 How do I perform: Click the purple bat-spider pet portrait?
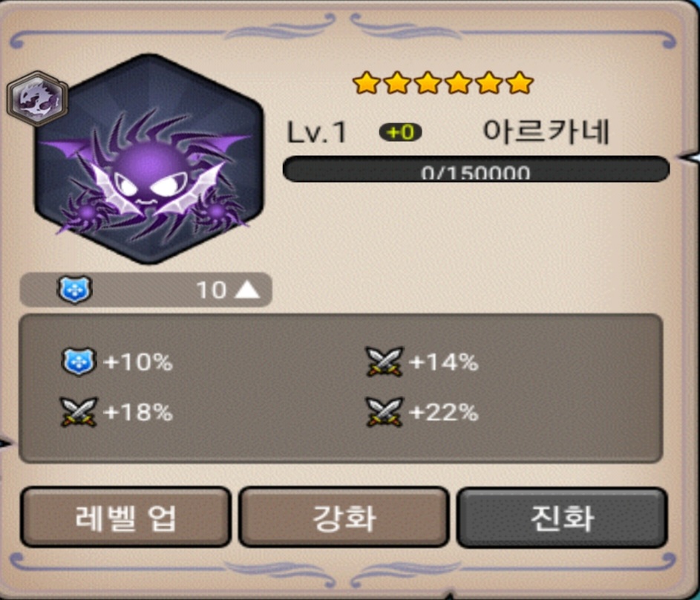148,160
